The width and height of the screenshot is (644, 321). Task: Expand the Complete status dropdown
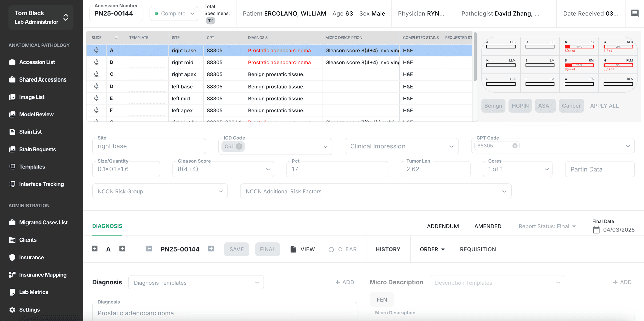[174, 14]
